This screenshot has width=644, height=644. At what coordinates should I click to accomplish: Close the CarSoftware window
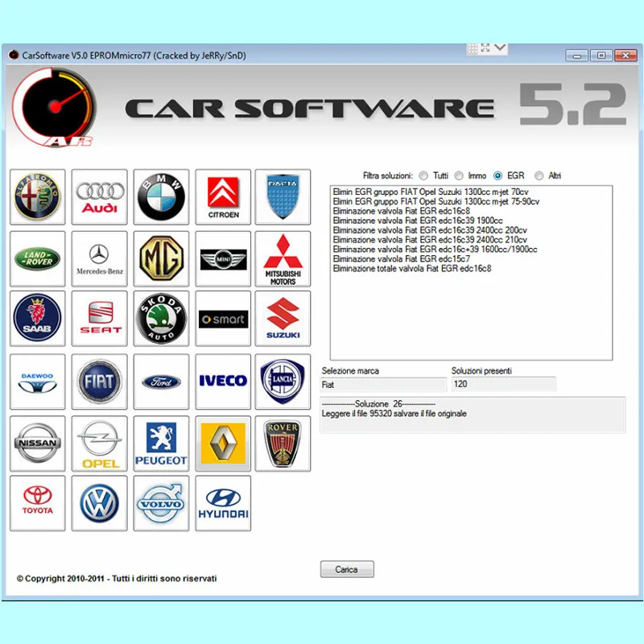[x=625, y=56]
